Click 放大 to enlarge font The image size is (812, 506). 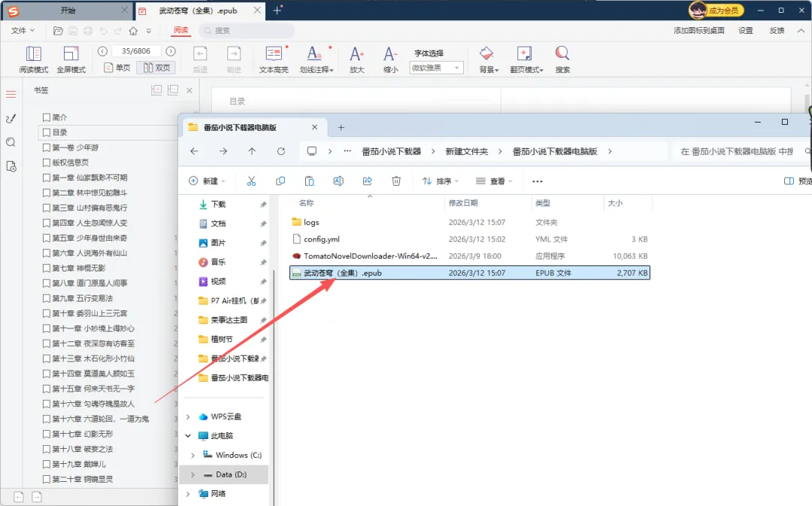[357, 59]
